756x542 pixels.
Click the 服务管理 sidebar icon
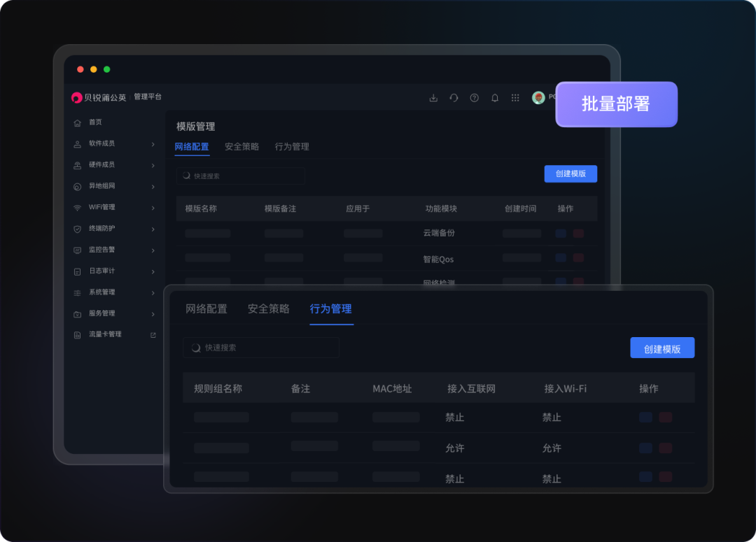(77, 313)
